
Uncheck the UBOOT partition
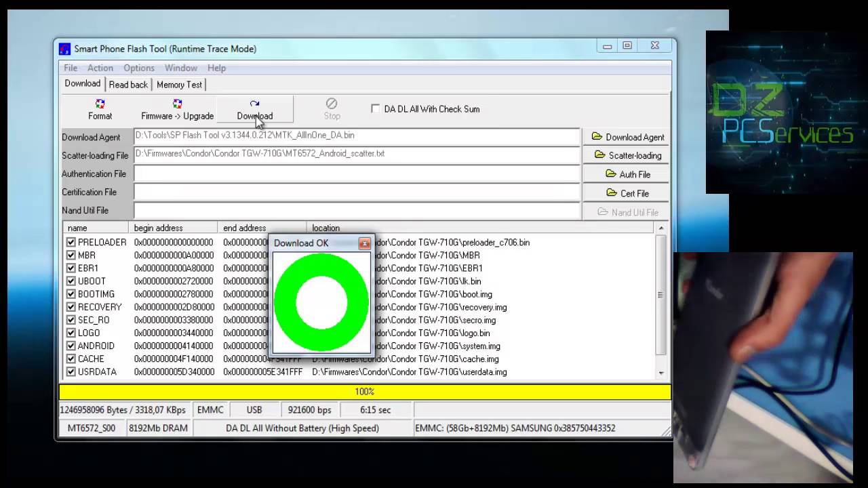(x=71, y=281)
